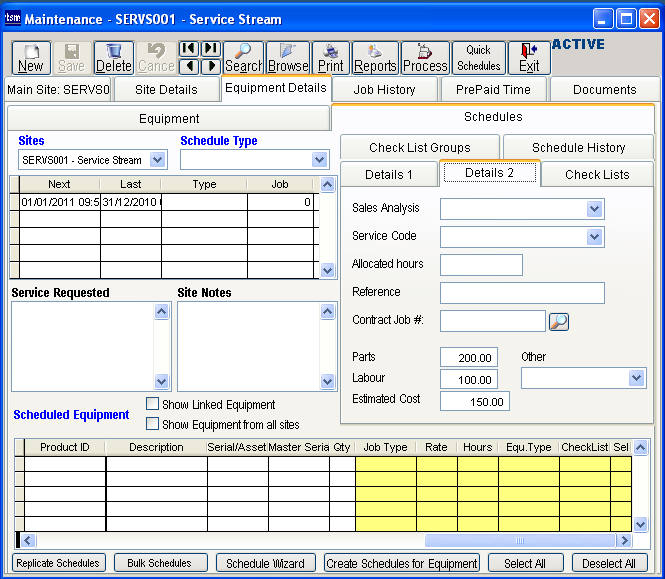Launch the Schedule Wizard button
This screenshot has width=665, height=579.
pos(265,563)
